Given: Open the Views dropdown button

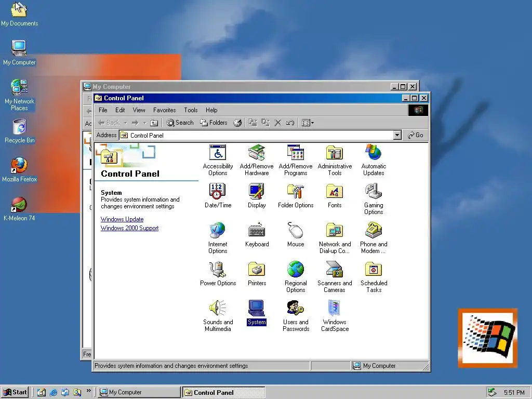Looking at the screenshot, I should (x=308, y=123).
